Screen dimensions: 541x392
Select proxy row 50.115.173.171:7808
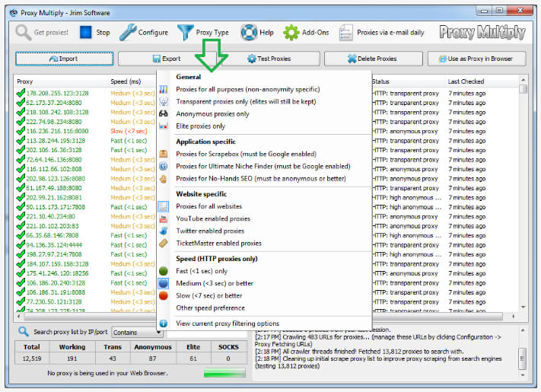56,207
